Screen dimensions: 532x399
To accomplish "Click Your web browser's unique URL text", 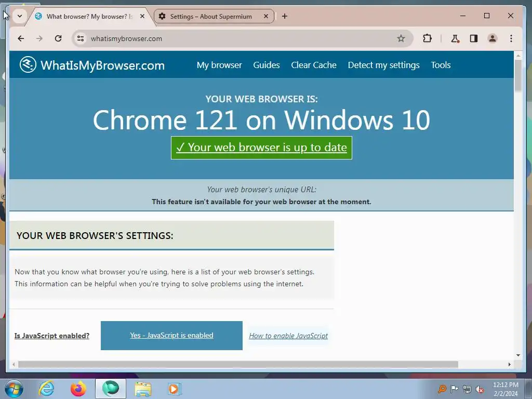I will (x=262, y=189).
